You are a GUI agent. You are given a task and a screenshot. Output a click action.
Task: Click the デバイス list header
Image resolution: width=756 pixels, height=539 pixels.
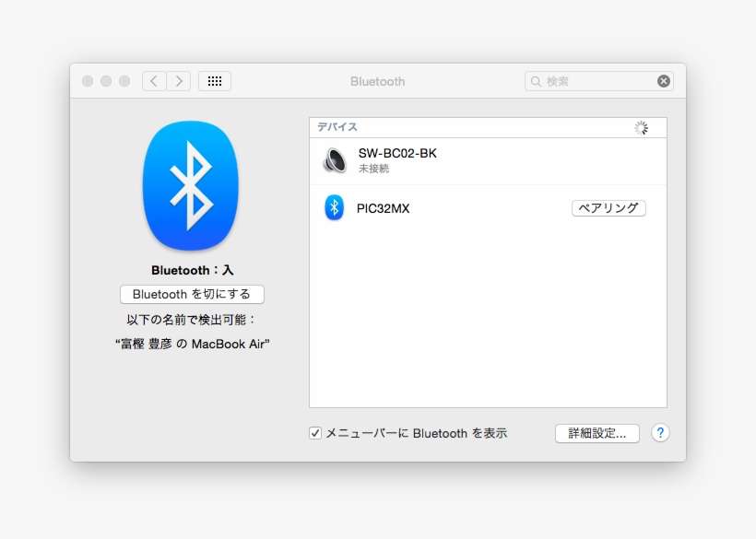tap(337, 127)
